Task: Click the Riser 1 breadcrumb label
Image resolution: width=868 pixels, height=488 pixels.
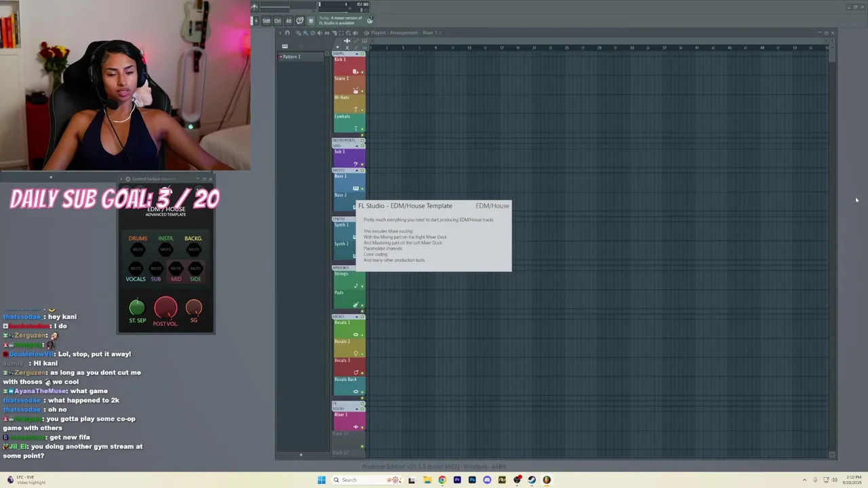Action: (430, 33)
